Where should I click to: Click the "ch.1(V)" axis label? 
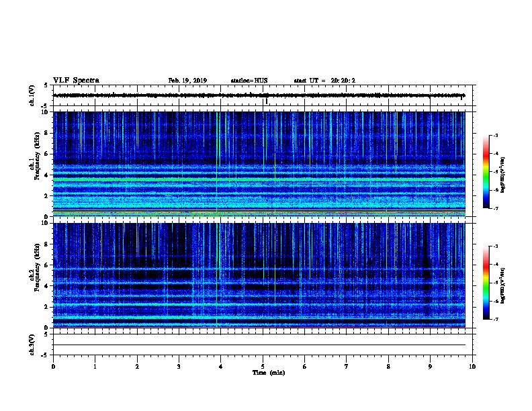pyautogui.click(x=32, y=95)
